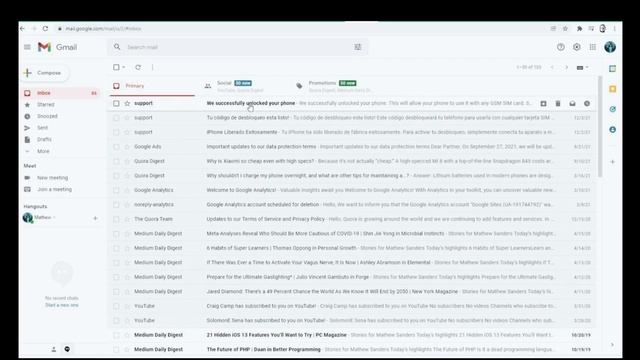Reload the page in browser toolbar

pyautogui.click(x=45, y=29)
